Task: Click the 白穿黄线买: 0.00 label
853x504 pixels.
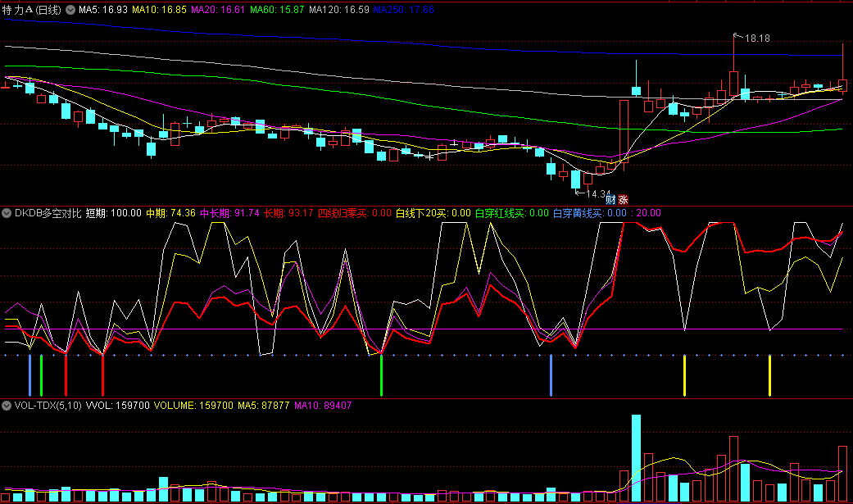Action: pyautogui.click(x=590, y=213)
